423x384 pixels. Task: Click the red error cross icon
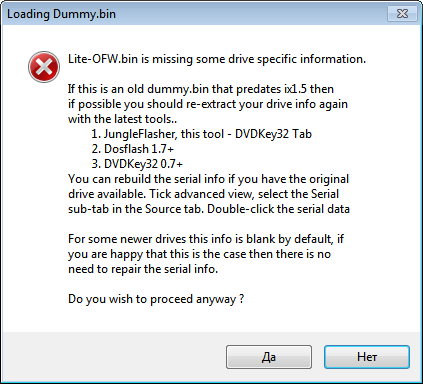point(44,67)
